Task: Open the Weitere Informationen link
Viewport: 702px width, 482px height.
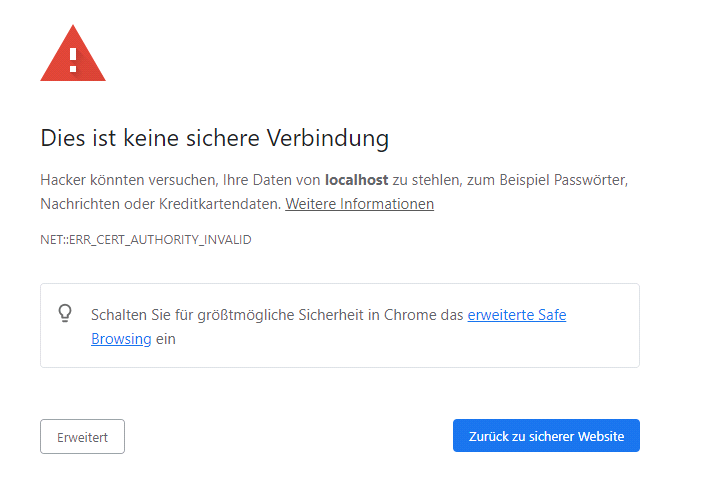Action: pyautogui.click(x=359, y=204)
